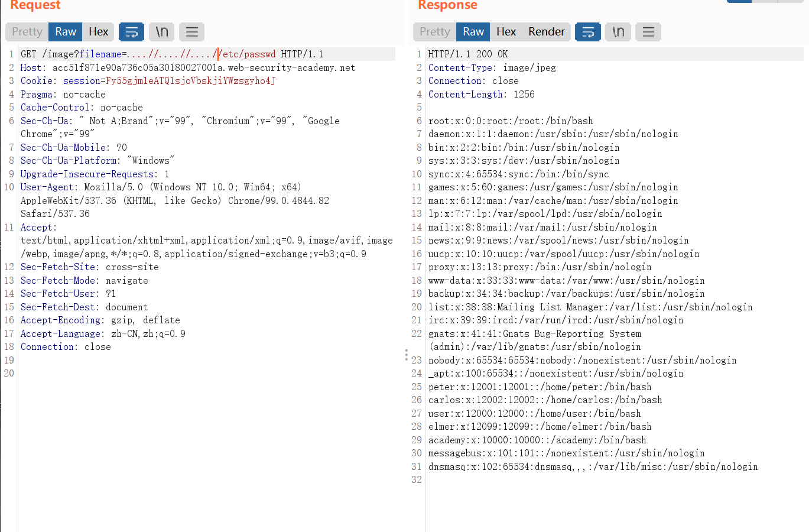809x532 pixels.
Task: Click the Sec-Fetch-Site: cross-site header
Action: pos(90,267)
